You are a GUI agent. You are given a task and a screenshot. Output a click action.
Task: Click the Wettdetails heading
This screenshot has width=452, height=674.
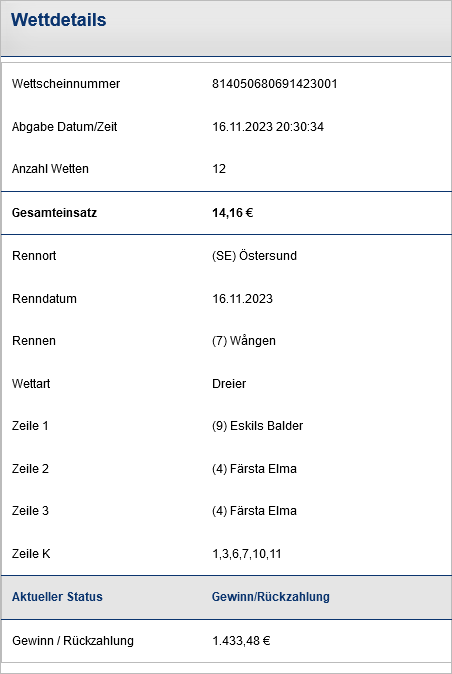pos(58,20)
